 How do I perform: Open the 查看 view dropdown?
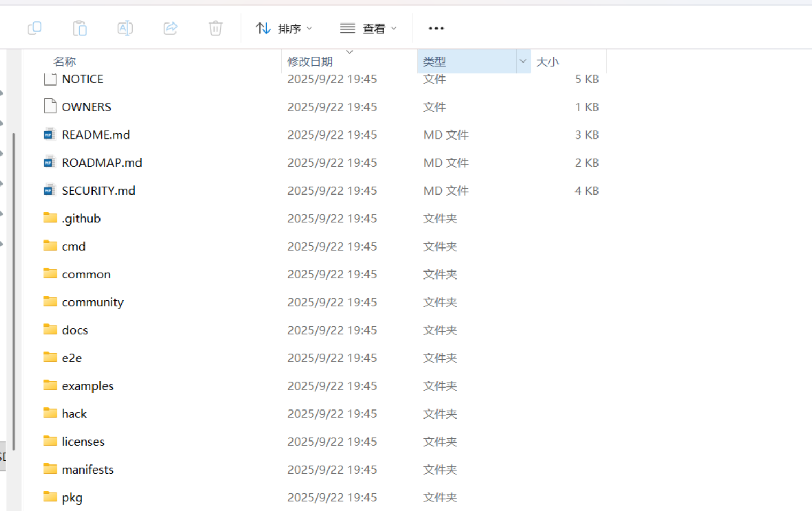(x=369, y=28)
